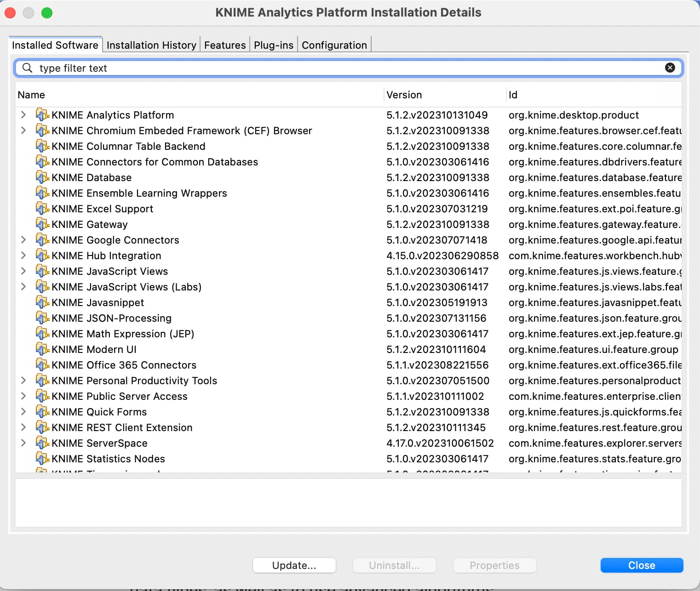
Task: Expand the KNIME REST Client Extension entry
Action: [x=23, y=427]
